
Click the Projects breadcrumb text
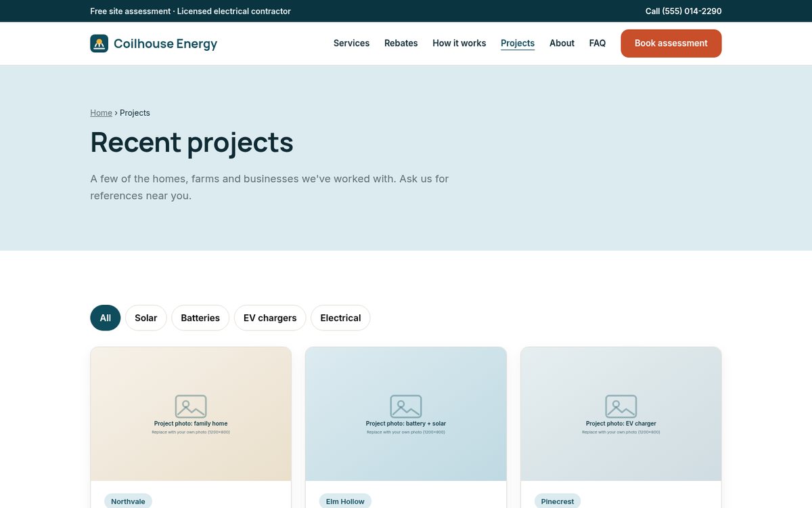135,113
